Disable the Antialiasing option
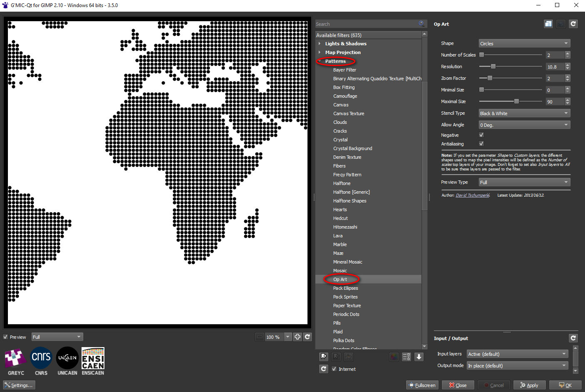 [x=481, y=143]
